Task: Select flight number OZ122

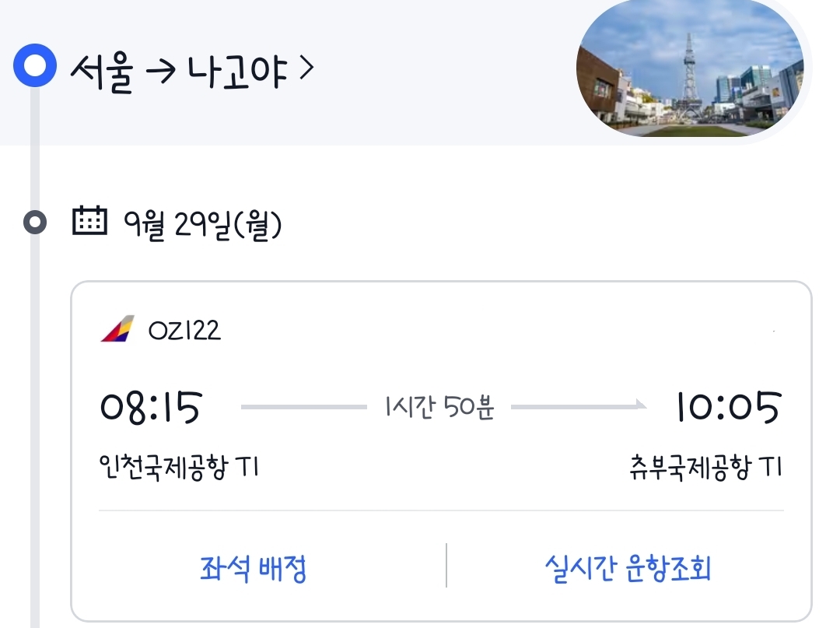Action: point(184,330)
